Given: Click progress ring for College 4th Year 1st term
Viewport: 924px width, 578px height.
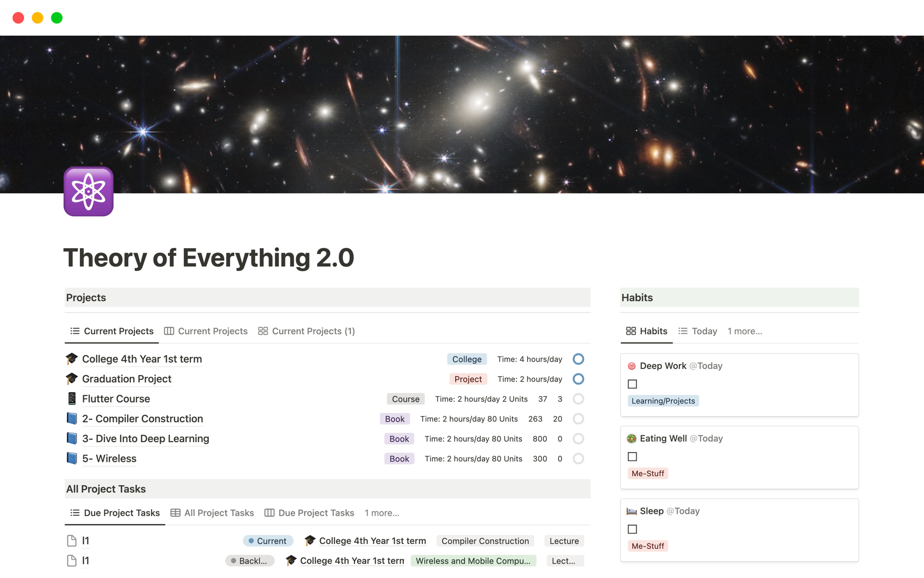Looking at the screenshot, I should (x=578, y=359).
